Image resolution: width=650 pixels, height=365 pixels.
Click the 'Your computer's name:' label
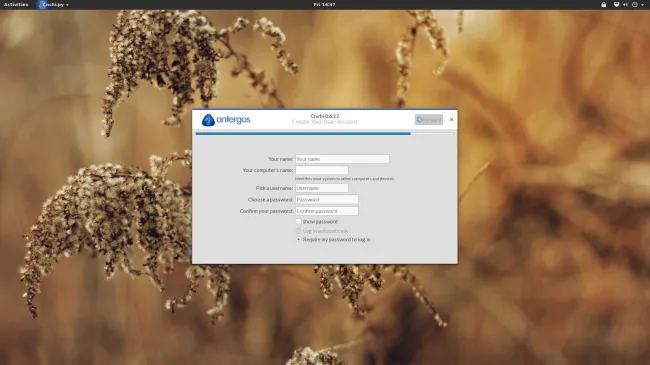[x=268, y=170]
